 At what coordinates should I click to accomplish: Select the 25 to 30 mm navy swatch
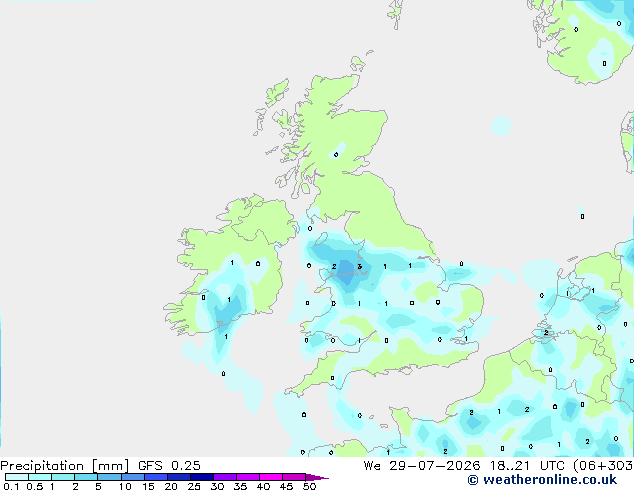click(x=202, y=477)
